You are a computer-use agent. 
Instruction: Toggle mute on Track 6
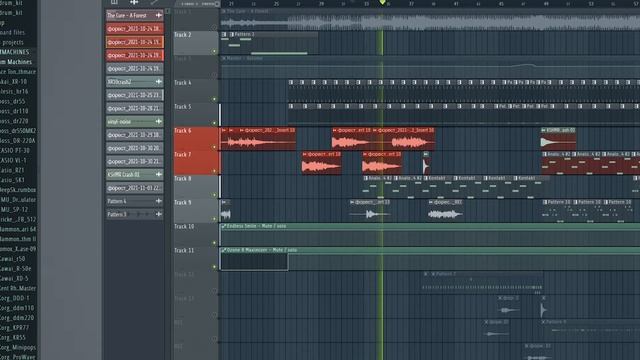[214, 147]
